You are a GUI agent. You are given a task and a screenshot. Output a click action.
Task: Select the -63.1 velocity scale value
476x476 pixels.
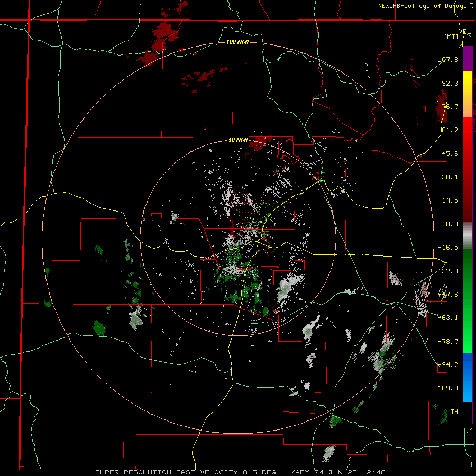[x=448, y=318]
